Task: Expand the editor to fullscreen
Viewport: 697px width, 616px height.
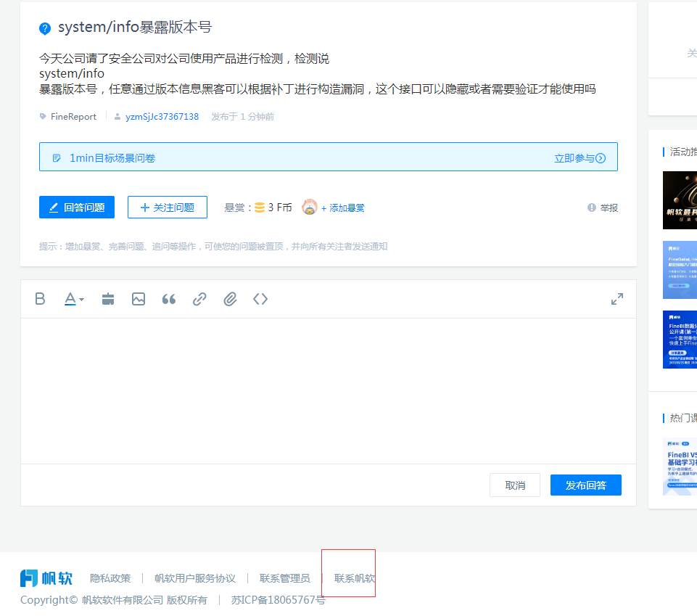Action: (x=617, y=299)
